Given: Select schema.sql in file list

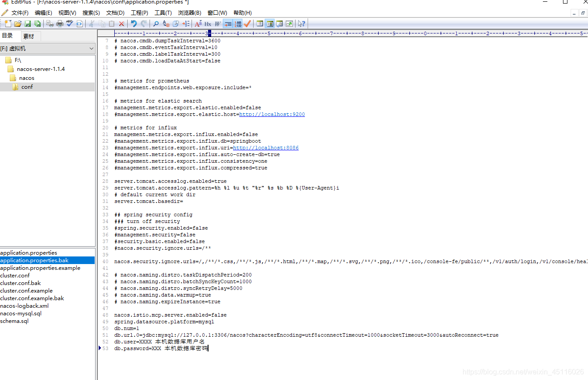Looking at the screenshot, I should (x=14, y=321).
